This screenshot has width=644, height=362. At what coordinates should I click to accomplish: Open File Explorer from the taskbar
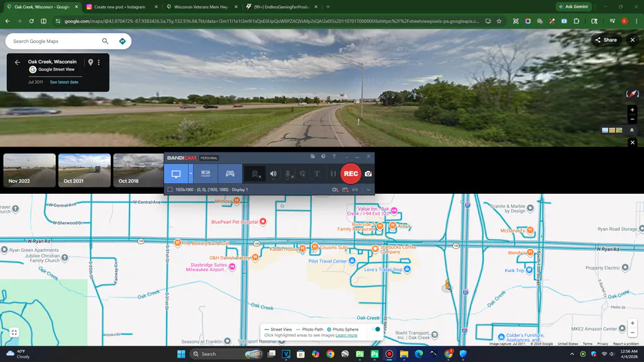coord(404,354)
